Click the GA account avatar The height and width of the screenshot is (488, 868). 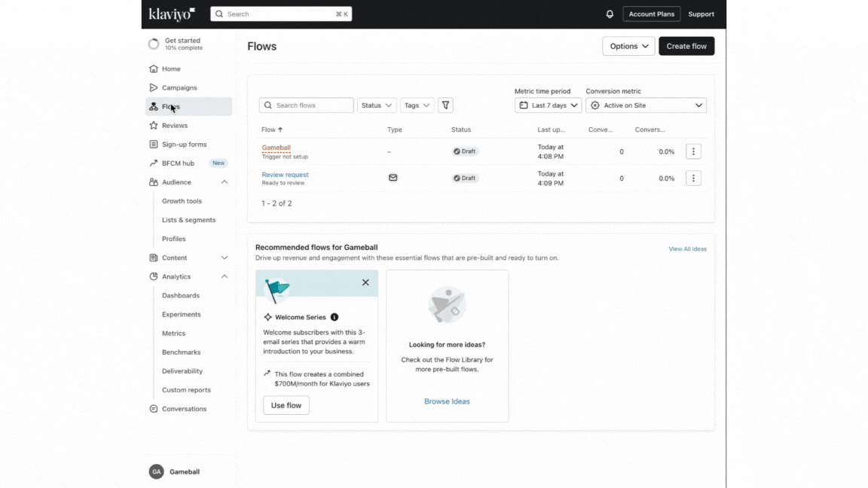coord(156,471)
